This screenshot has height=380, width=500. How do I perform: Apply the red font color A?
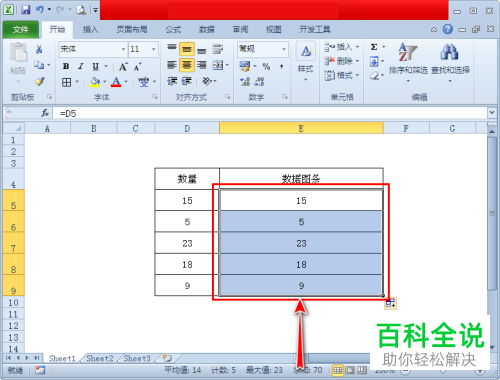[116, 82]
